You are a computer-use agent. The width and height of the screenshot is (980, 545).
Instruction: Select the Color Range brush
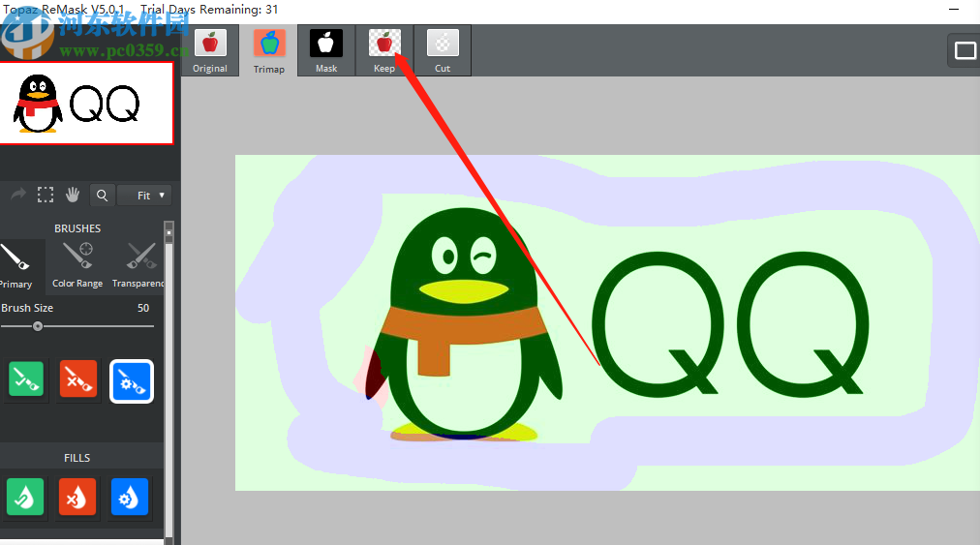[77, 266]
